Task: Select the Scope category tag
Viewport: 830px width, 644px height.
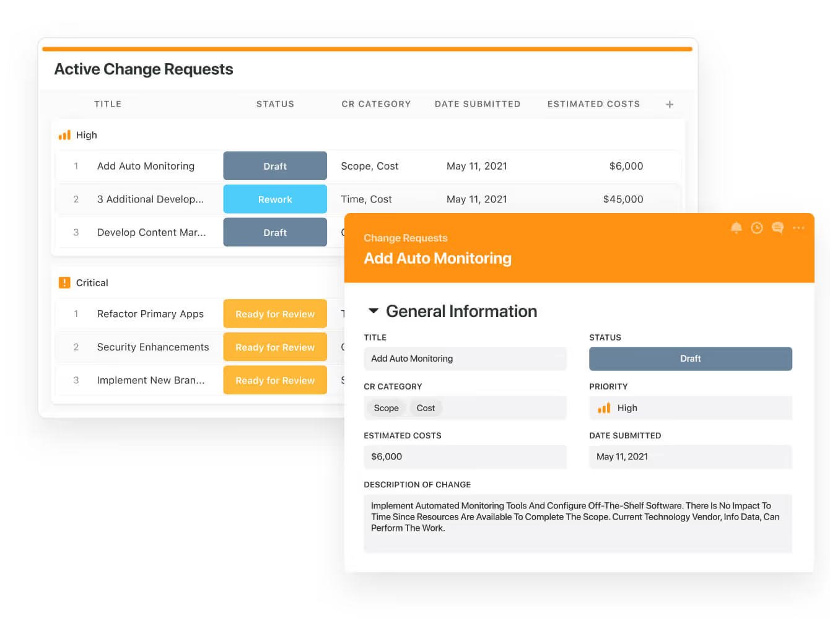Action: click(386, 408)
